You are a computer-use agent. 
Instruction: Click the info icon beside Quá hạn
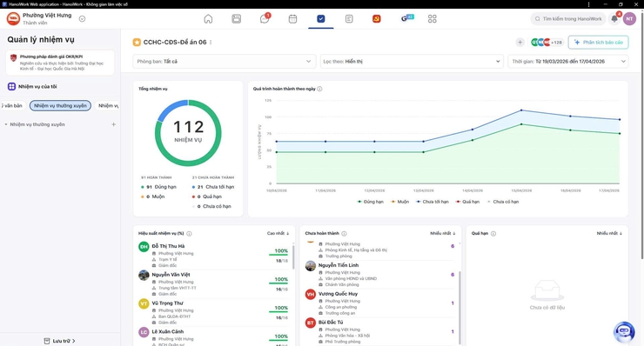(493, 234)
